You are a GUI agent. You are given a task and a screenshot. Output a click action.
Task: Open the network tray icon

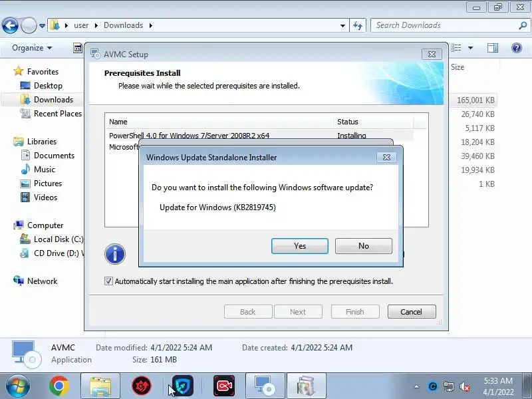(448, 386)
